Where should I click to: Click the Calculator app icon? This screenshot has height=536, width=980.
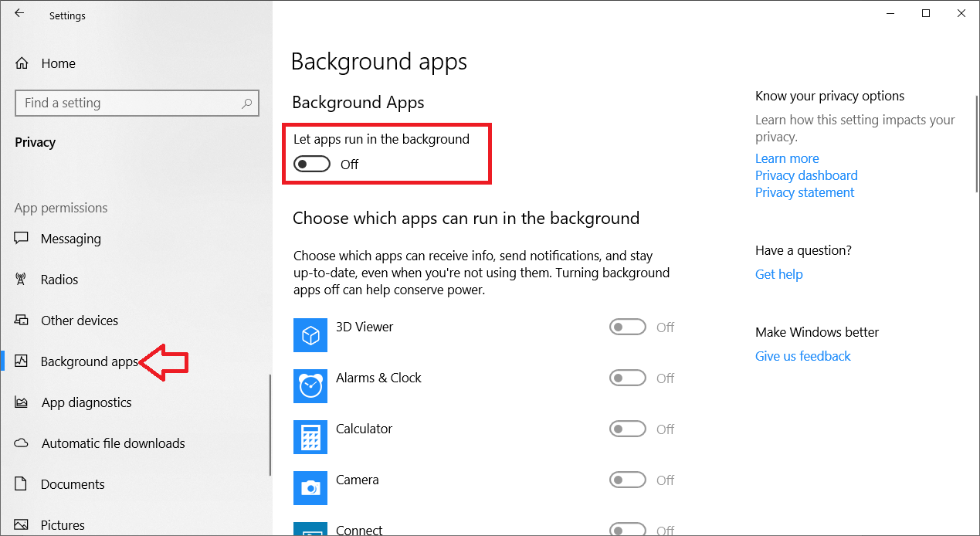pos(310,436)
